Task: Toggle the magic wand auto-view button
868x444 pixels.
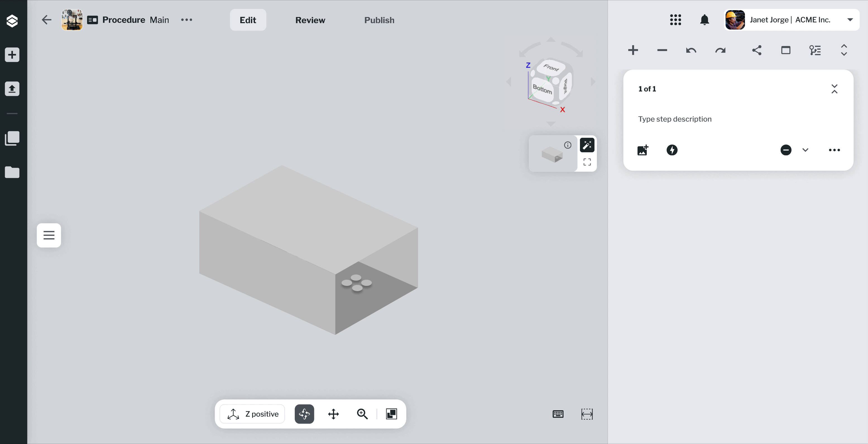Action: [x=587, y=145]
